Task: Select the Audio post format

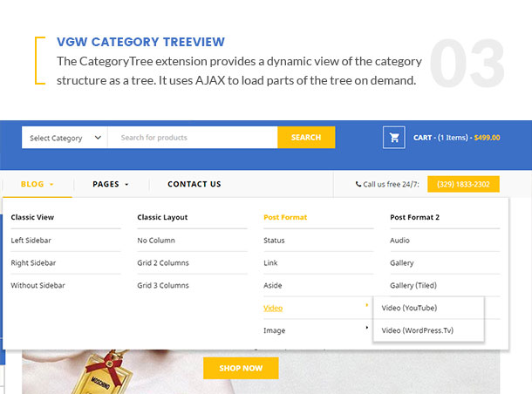Action: (400, 240)
